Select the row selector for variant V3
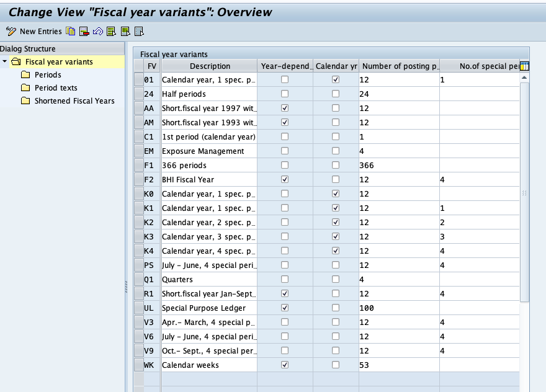This screenshot has width=546, height=392. tap(138, 322)
